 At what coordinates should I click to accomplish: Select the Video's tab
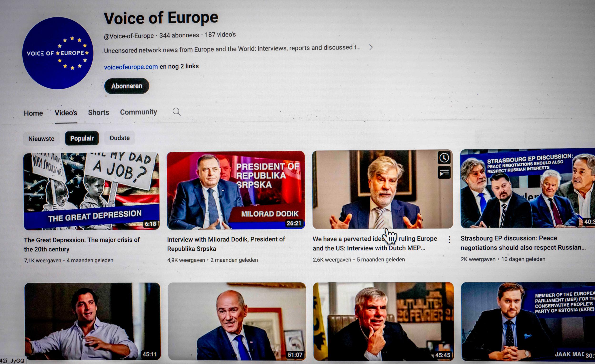click(x=66, y=113)
